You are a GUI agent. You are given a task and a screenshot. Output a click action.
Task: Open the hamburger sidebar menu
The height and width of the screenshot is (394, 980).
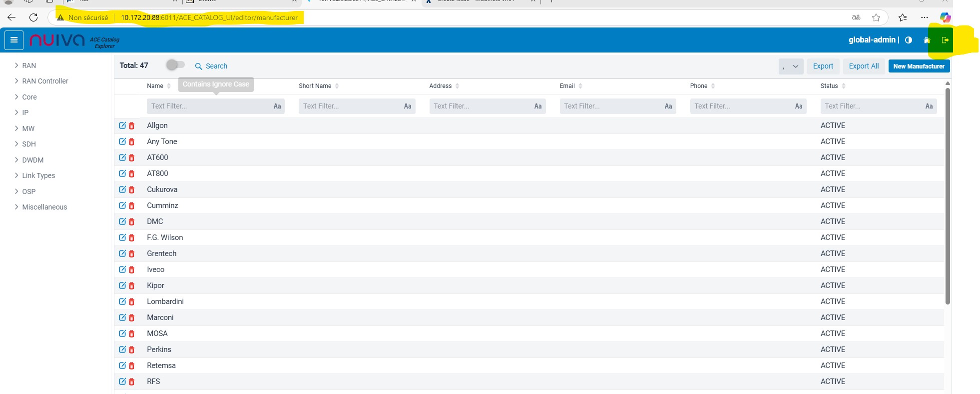14,40
